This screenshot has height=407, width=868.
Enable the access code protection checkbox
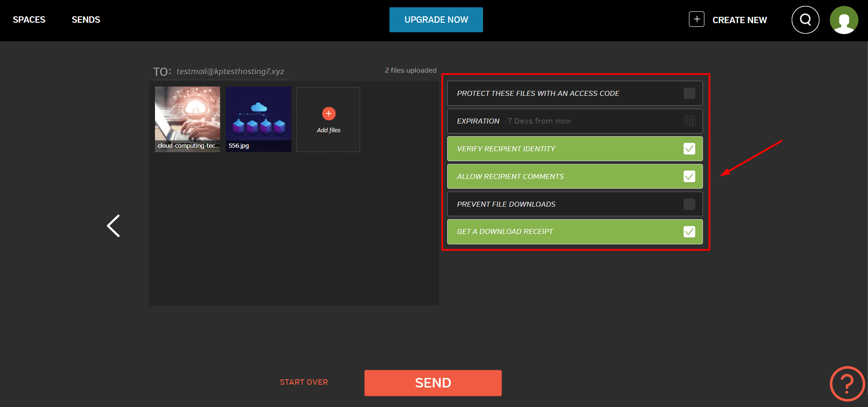tap(689, 93)
